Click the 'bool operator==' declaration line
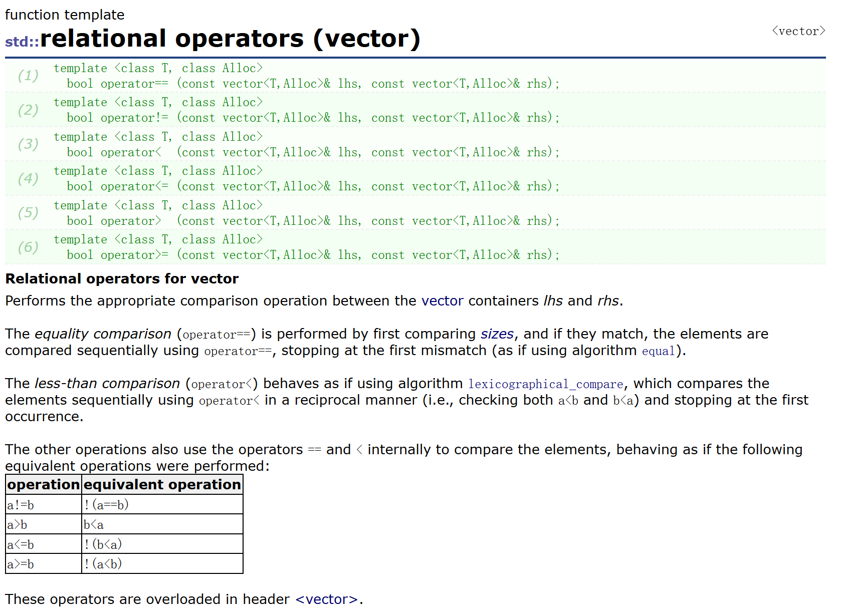The width and height of the screenshot is (842, 616). pos(313,84)
